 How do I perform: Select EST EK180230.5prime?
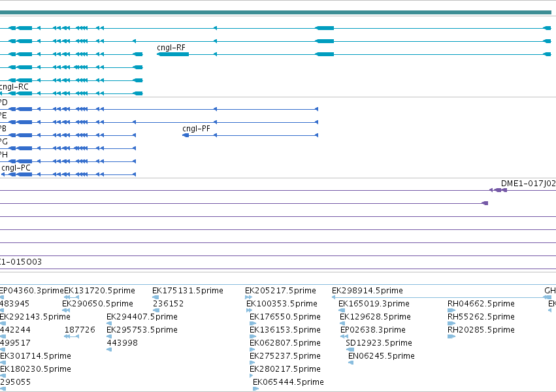point(35,369)
